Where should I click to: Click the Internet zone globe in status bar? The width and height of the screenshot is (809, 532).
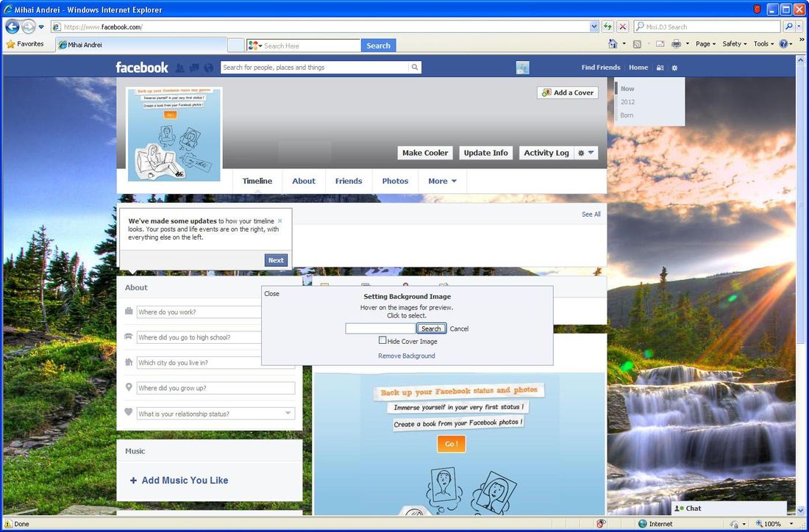(x=642, y=524)
